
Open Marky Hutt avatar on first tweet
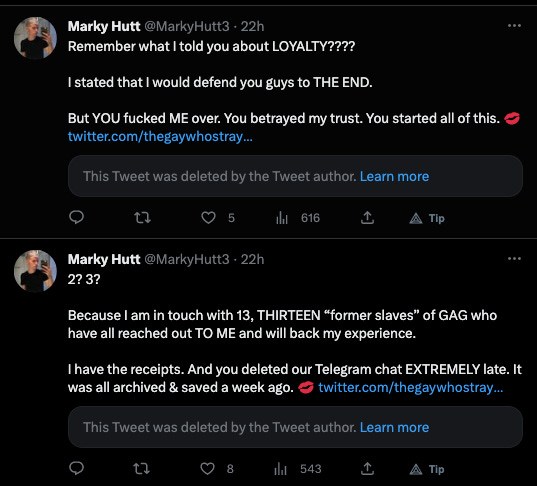tap(35, 38)
